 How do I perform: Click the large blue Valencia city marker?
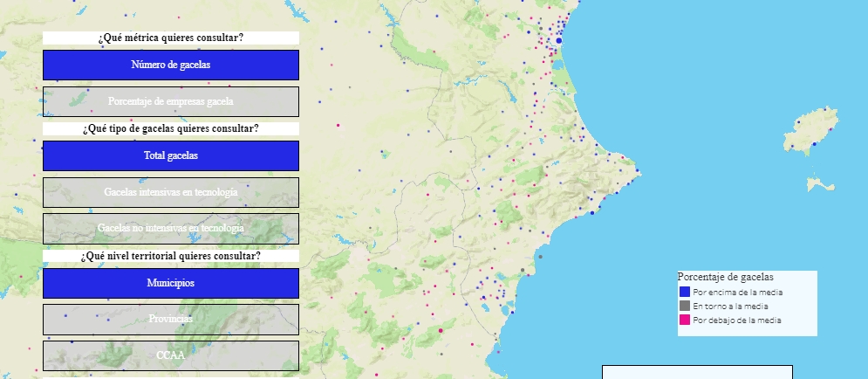pos(559,40)
